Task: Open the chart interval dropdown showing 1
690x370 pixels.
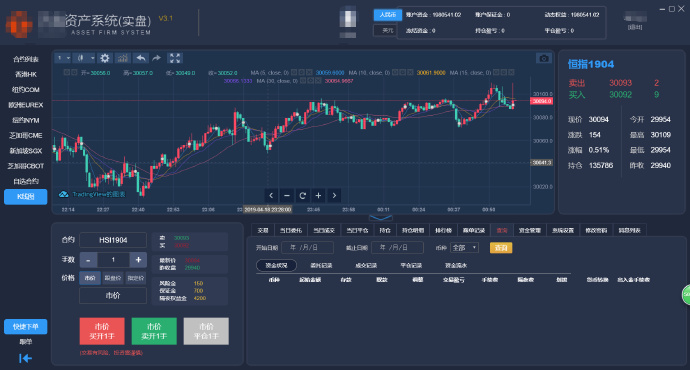Action: click(63, 58)
